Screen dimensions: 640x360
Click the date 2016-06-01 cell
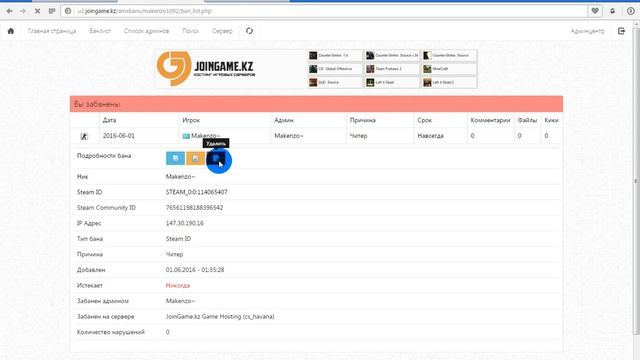(x=119, y=136)
